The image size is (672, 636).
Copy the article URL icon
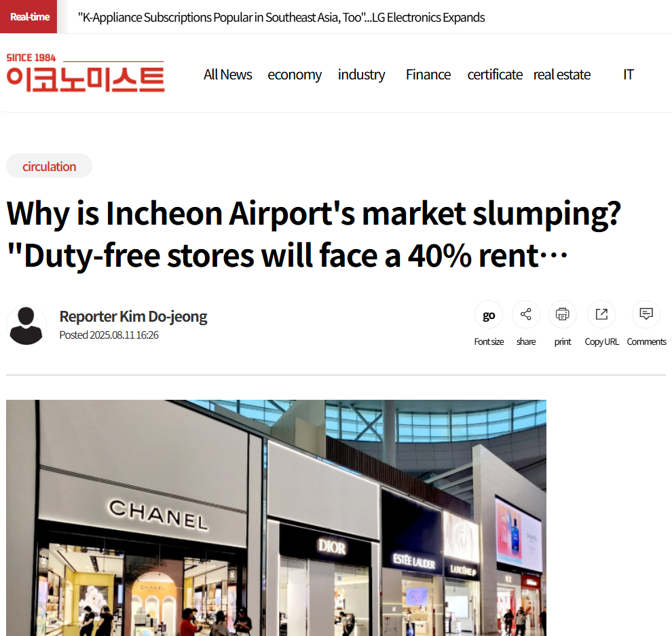[601, 314]
